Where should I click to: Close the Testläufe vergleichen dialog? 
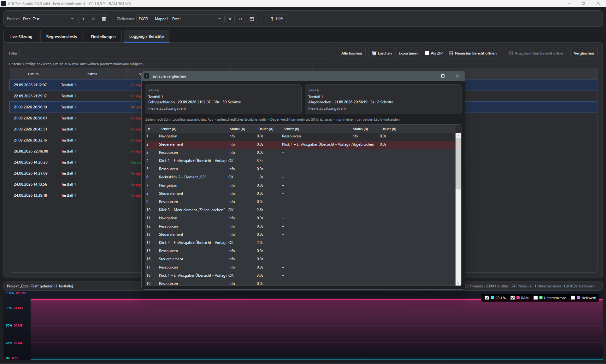[457, 76]
